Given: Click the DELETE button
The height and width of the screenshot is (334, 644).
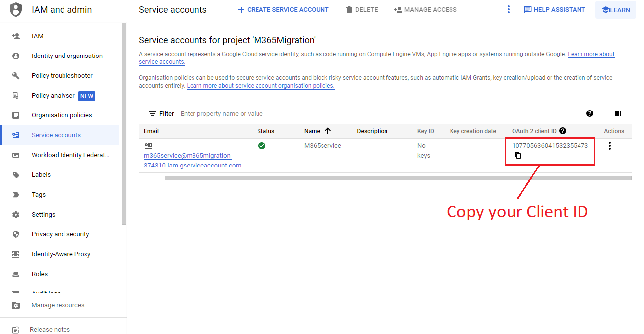Looking at the screenshot, I should point(362,10).
